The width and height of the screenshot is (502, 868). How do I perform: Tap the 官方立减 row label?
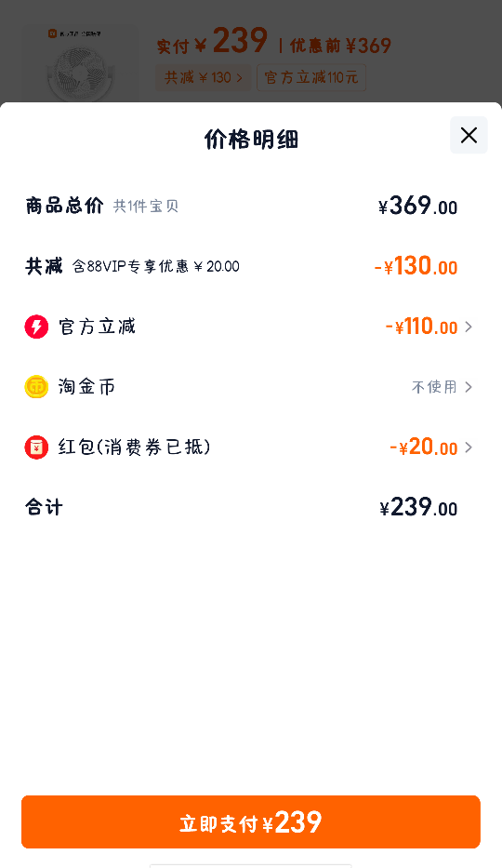(98, 327)
